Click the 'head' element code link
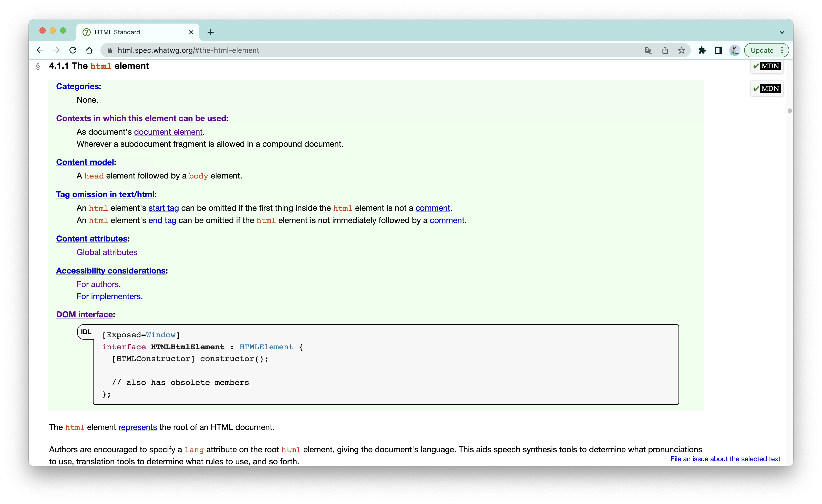822x504 pixels. click(94, 176)
